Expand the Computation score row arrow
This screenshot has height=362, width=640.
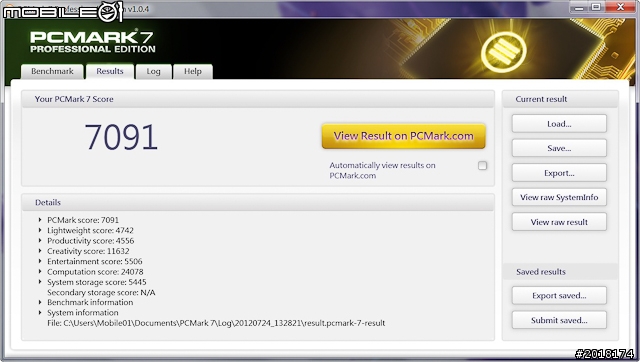coord(40,271)
